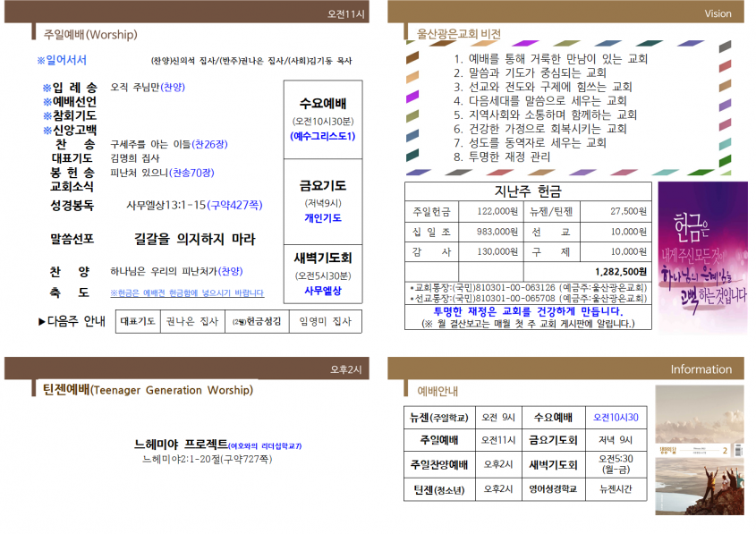Click the 다음주 안내 arrow marker
The height and width of the screenshot is (534, 756).
coord(42,321)
